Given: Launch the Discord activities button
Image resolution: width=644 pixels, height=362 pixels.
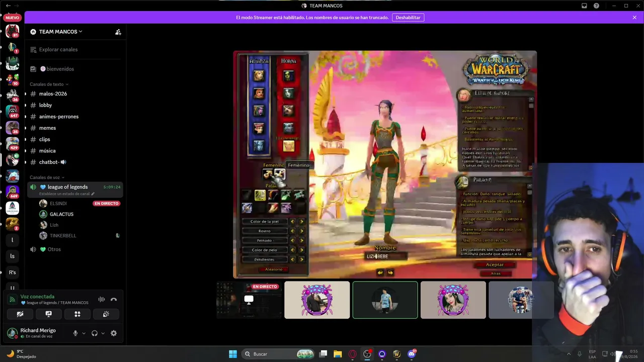Looking at the screenshot, I should 77,314.
